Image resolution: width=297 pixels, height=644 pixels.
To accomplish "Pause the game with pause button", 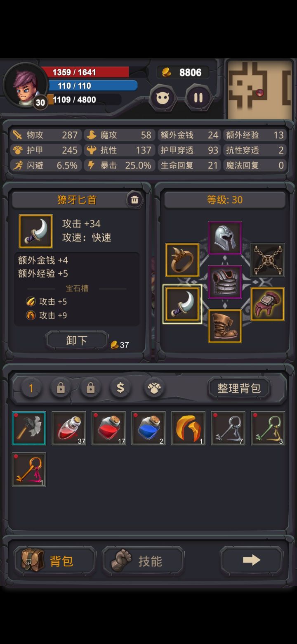I will 198,98.
